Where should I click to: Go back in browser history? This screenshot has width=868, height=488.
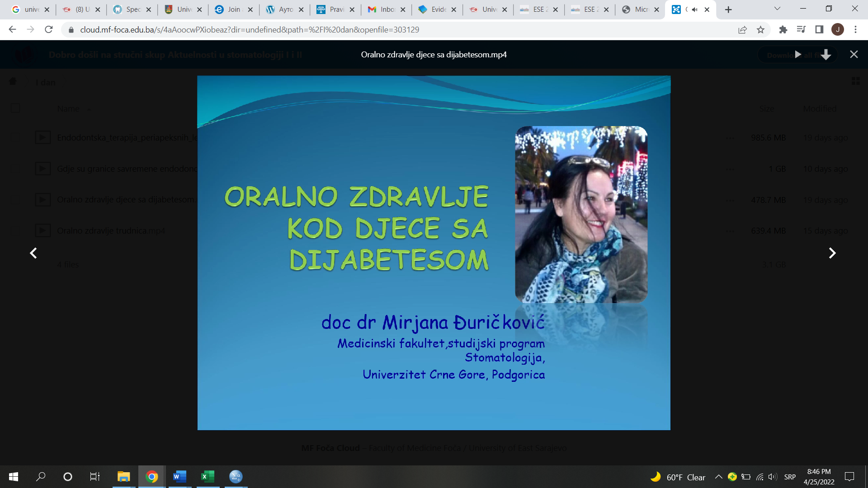point(12,29)
